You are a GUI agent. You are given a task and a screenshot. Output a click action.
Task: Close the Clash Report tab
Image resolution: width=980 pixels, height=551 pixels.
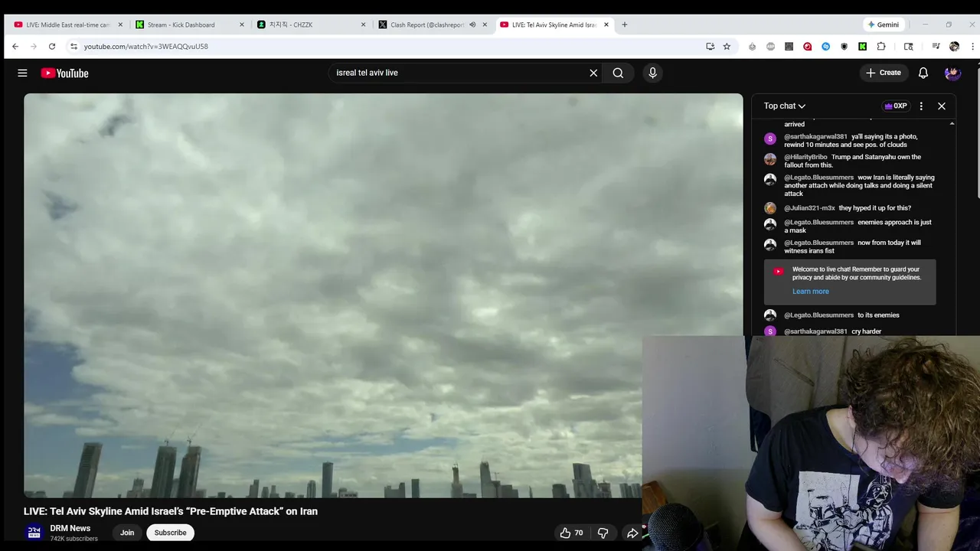(x=485, y=24)
